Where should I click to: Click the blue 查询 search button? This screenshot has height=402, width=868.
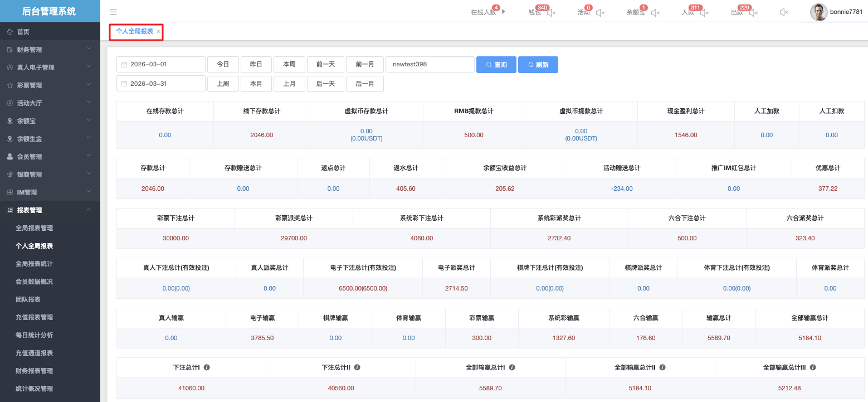pos(496,65)
